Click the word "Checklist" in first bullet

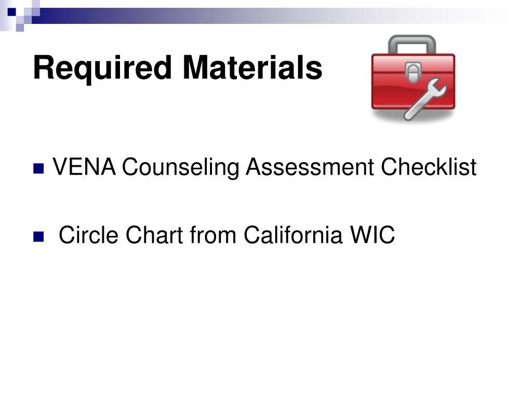[429, 167]
